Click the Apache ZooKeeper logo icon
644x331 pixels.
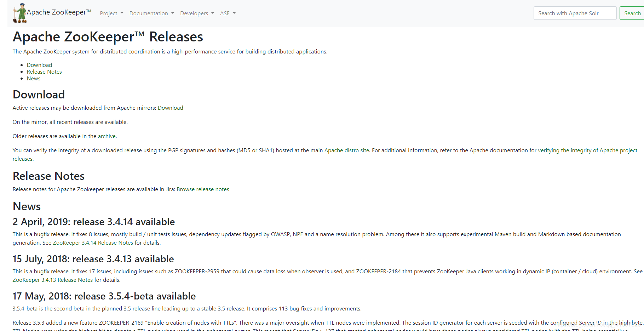click(x=20, y=13)
